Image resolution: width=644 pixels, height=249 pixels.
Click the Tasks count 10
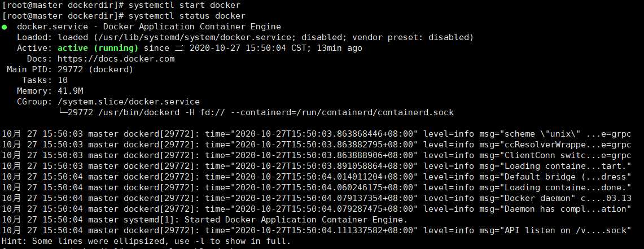pos(63,80)
